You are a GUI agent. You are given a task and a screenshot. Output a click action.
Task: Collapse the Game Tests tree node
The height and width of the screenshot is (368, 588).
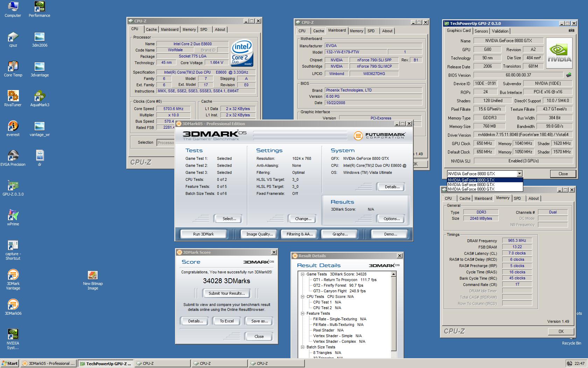(x=303, y=274)
